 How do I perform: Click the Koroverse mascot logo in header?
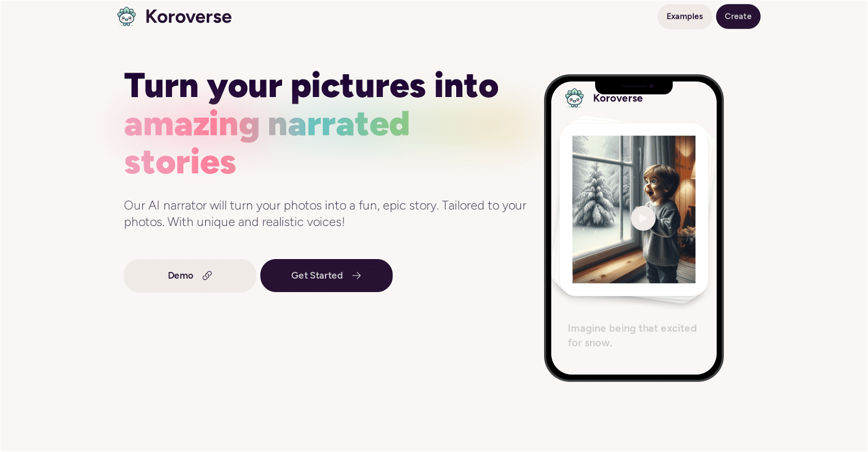[x=126, y=16]
